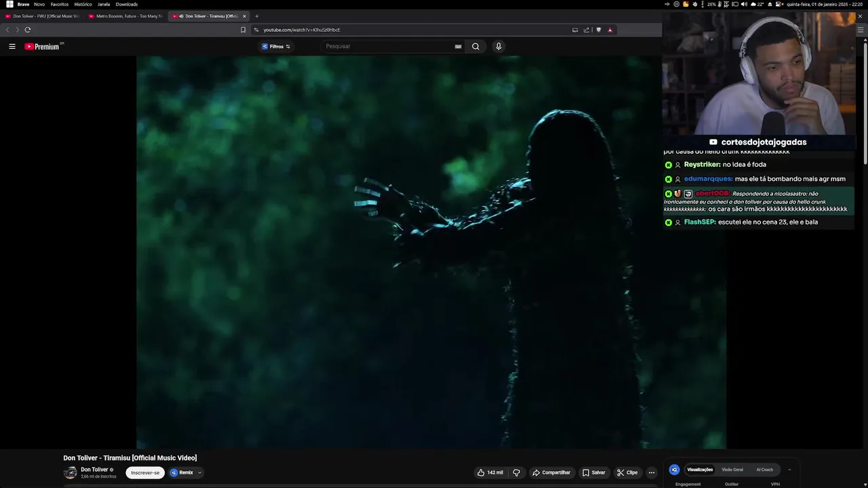Screen dimensions: 868x488
Task: Open the Favoritos menu
Action: pos(60,4)
